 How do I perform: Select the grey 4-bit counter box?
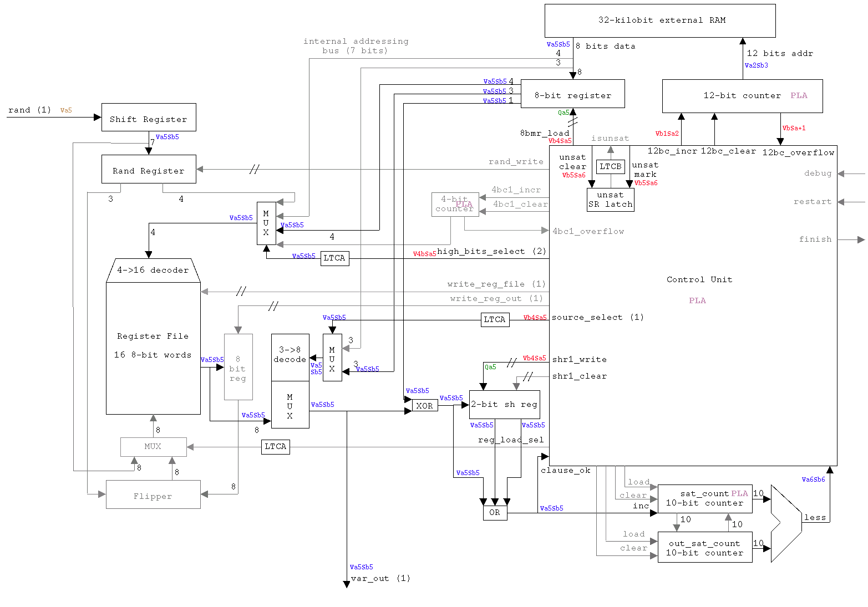pyautogui.click(x=455, y=205)
